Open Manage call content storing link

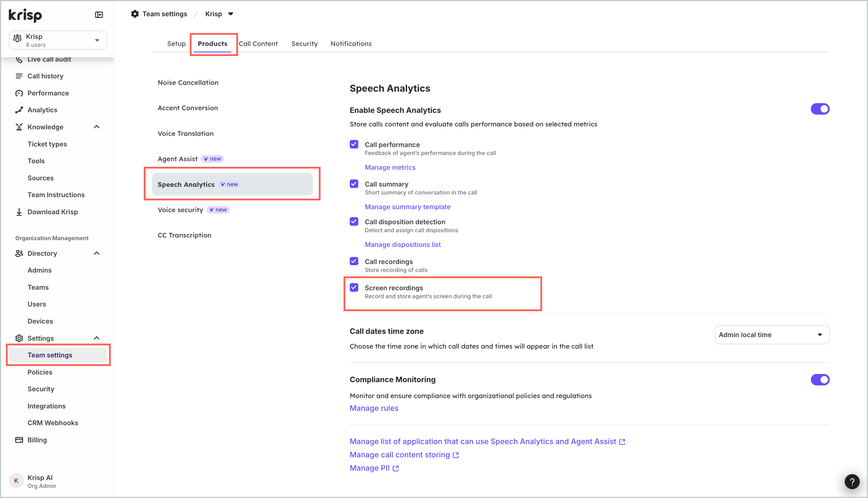tap(400, 455)
